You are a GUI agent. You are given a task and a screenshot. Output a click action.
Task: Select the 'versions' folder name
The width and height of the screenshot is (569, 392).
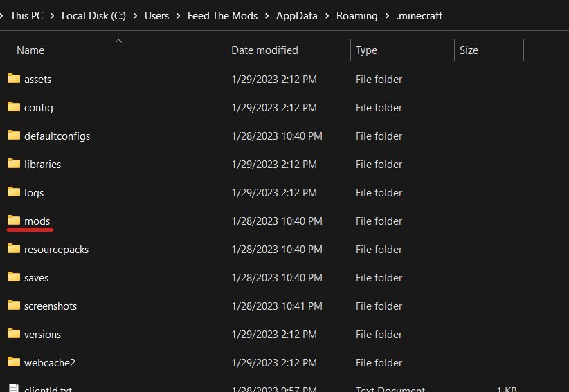pos(42,335)
